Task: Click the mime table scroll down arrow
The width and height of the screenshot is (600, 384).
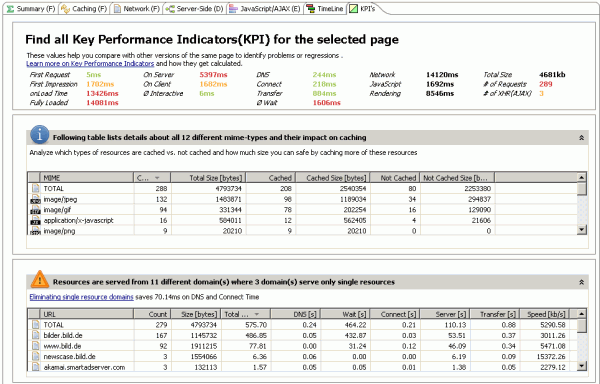Action: pyautogui.click(x=581, y=229)
